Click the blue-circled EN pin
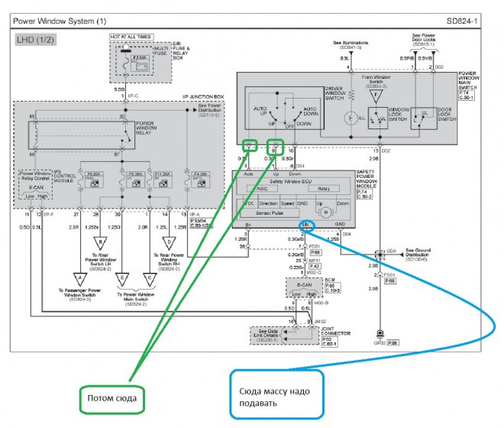504x428 pixels. [x=306, y=225]
